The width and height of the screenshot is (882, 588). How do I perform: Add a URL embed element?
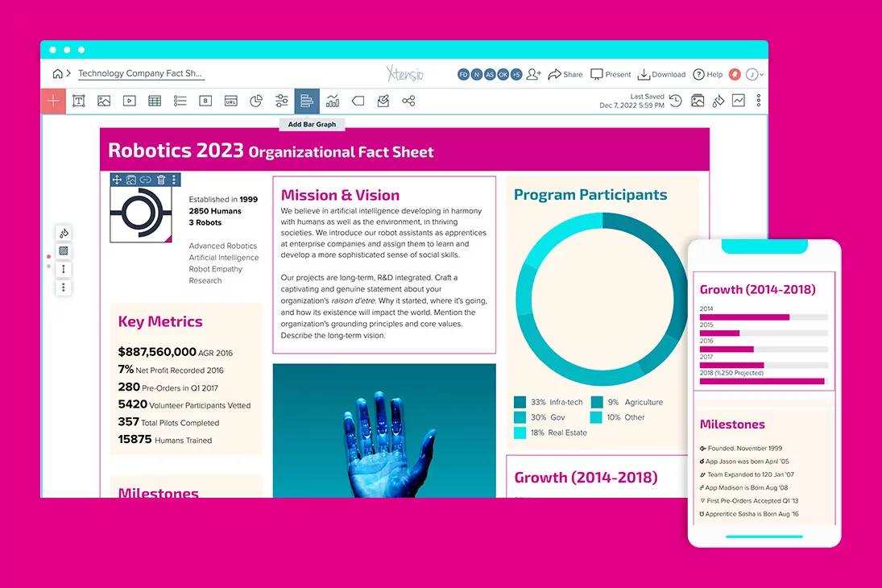pyautogui.click(x=230, y=101)
